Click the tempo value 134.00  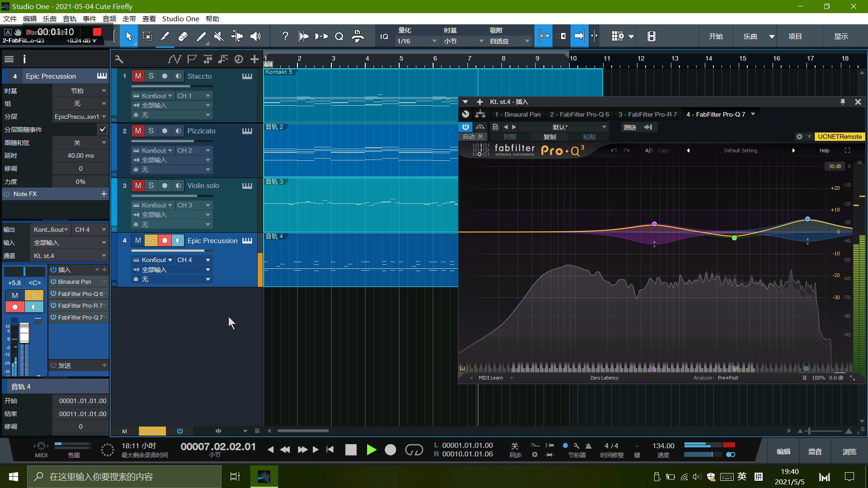coord(663,446)
